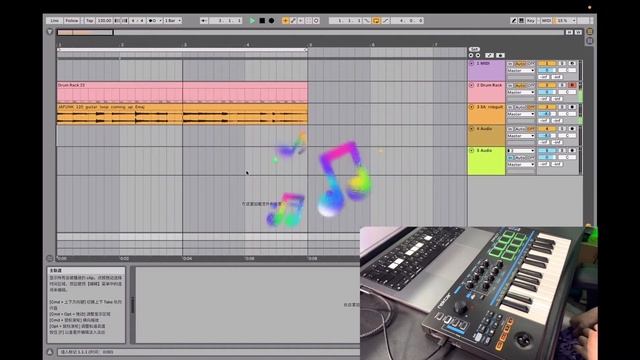Viewport: 640px width, 360px height.
Task: Click the Capture MIDI button
Action: click(309, 20)
